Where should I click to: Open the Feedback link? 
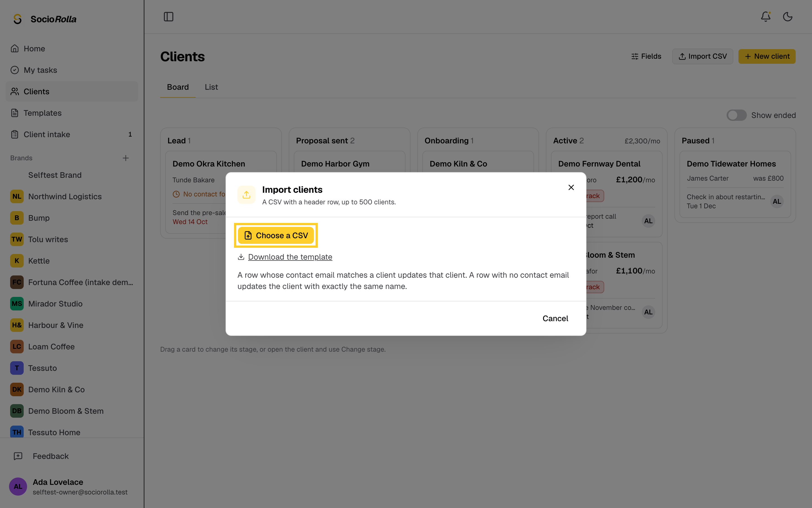click(72, 456)
